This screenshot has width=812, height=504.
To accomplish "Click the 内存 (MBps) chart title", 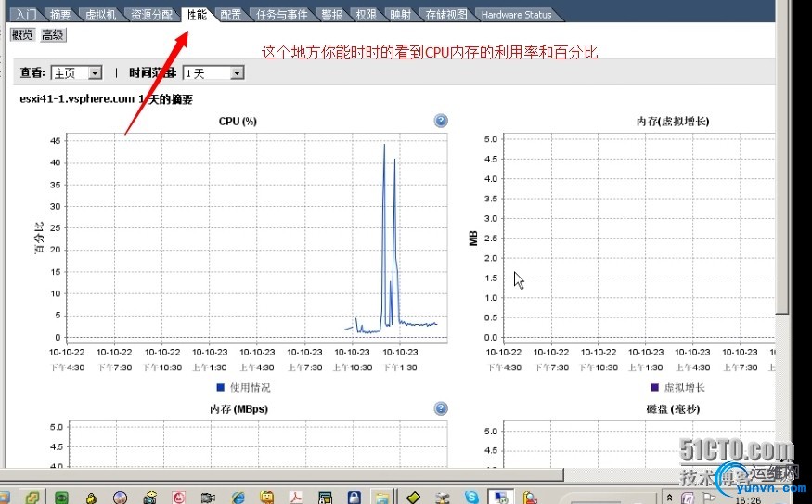I will point(238,409).
